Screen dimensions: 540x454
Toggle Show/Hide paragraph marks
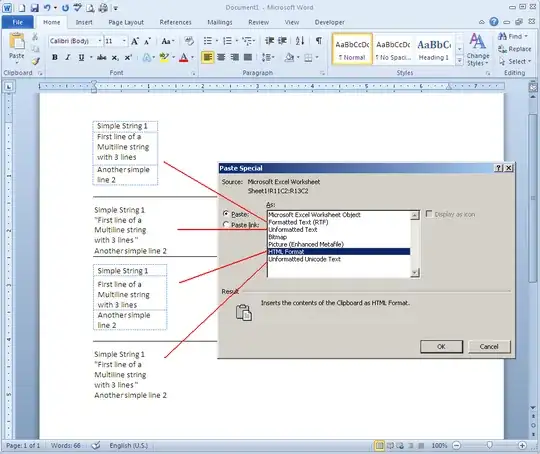tap(319, 41)
